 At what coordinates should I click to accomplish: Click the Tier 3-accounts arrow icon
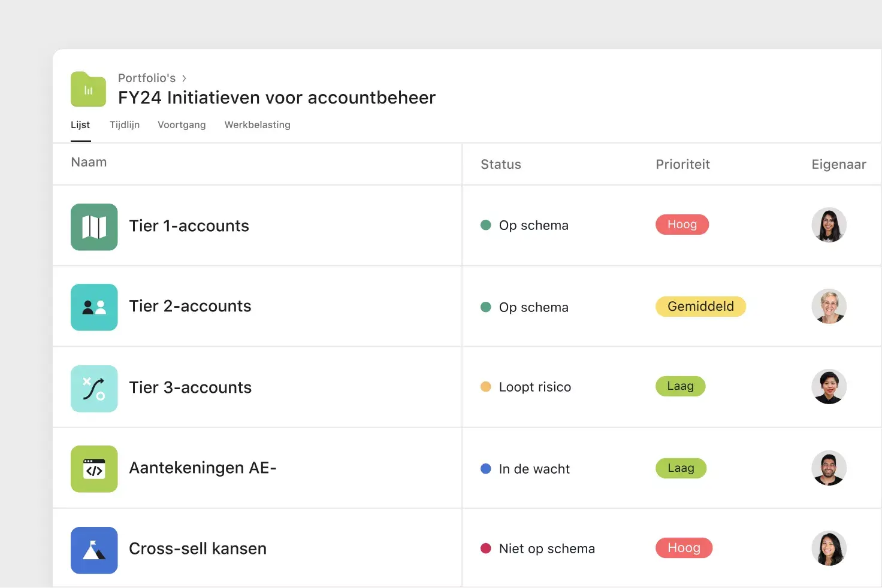click(x=94, y=388)
